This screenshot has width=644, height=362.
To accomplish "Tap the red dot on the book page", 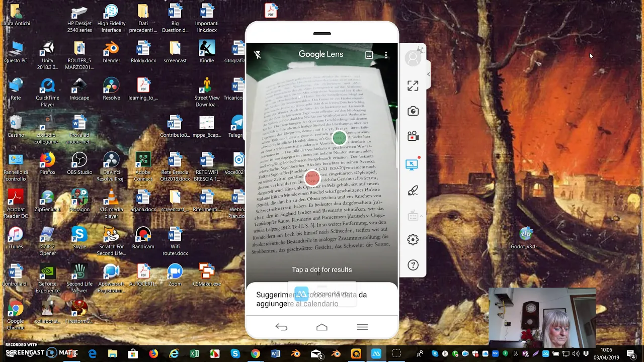I will [312, 177].
